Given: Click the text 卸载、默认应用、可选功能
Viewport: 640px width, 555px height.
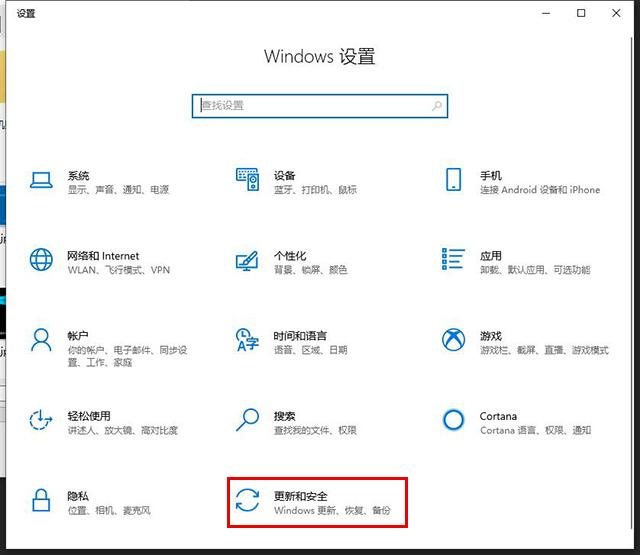Looking at the screenshot, I should pyautogui.click(x=535, y=270).
